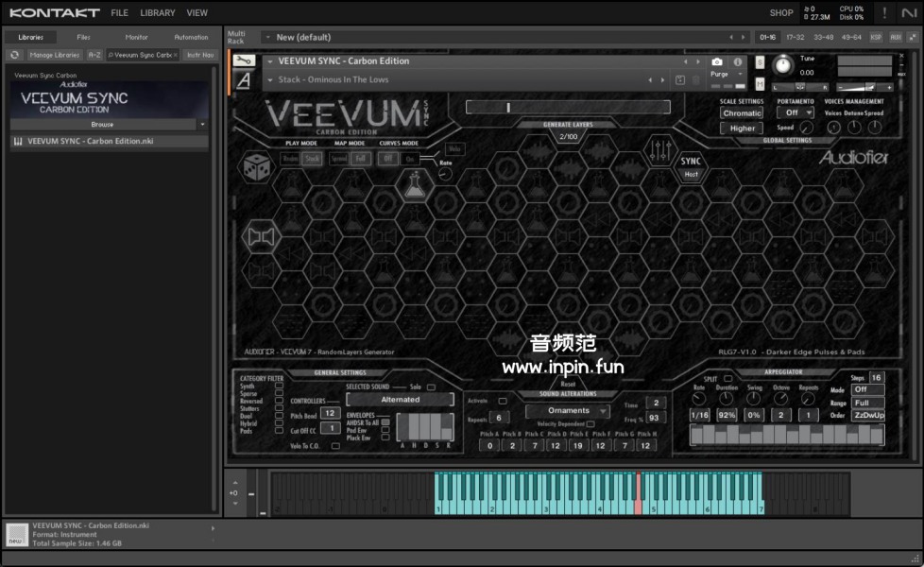Toggle Velo To C.O. checkbox
The image size is (924, 567).
click(335, 446)
